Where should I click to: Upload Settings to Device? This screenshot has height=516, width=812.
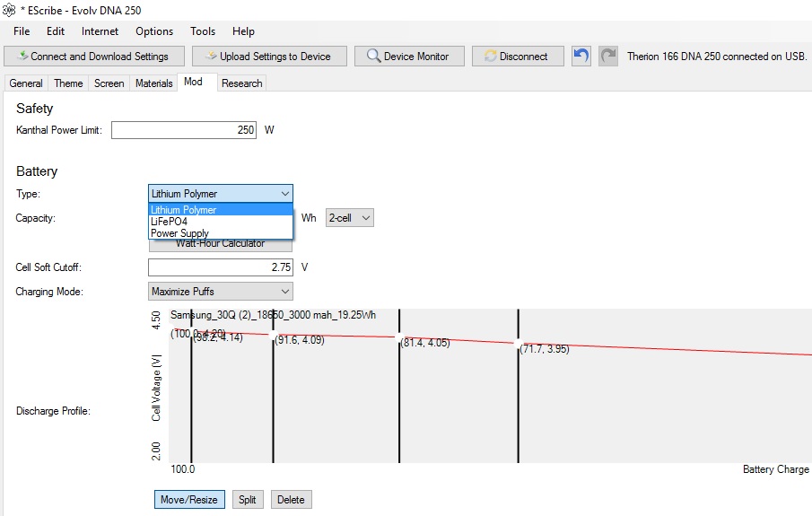pyautogui.click(x=268, y=56)
